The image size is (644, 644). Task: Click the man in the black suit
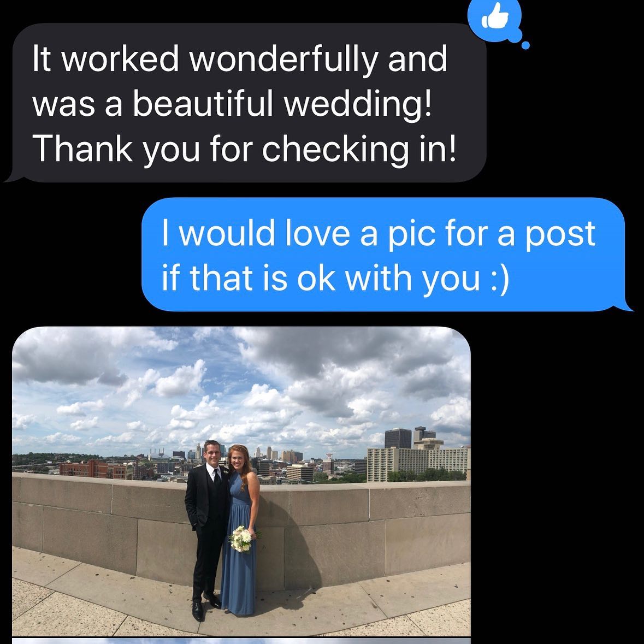208,529
